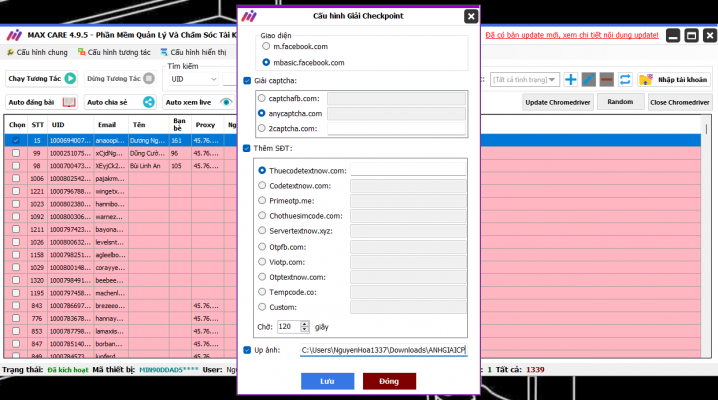This screenshot has width=718, height=400.
Task: Open the UID search dropdown
Action: (x=192, y=79)
